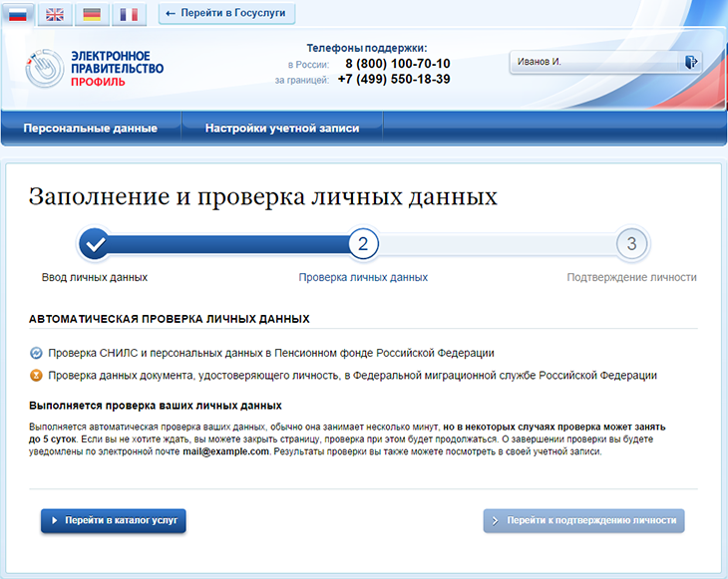Click step 3 circle in progress bar
This screenshot has width=728, height=579.
[x=631, y=243]
